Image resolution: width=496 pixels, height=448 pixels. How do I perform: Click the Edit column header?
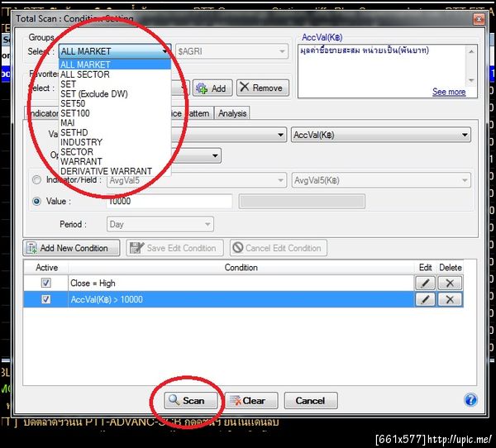[425, 268]
